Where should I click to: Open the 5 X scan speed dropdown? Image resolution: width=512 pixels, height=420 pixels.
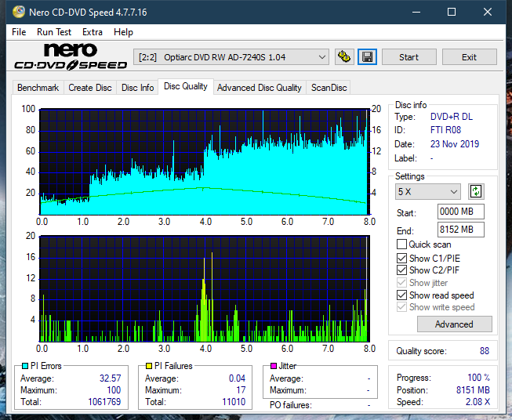[428, 191]
